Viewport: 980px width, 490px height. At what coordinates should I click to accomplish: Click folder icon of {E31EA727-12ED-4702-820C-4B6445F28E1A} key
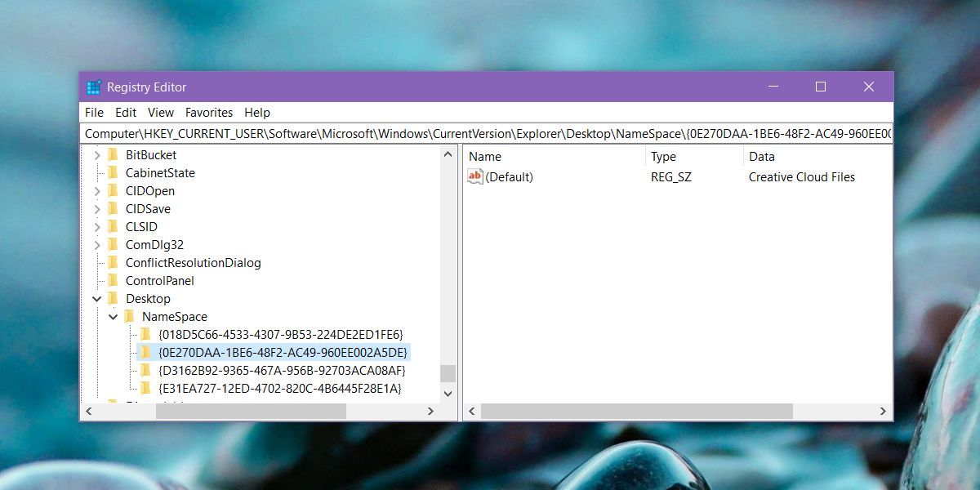146,389
